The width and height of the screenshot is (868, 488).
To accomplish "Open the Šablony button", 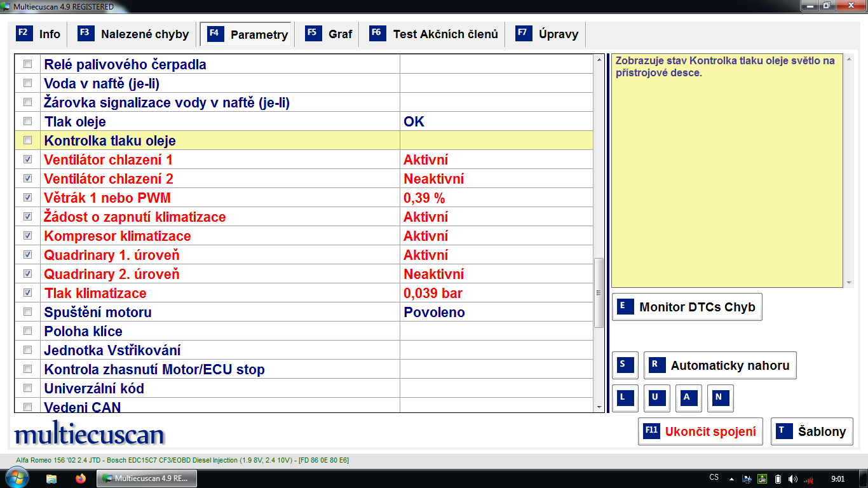I will tap(811, 431).
